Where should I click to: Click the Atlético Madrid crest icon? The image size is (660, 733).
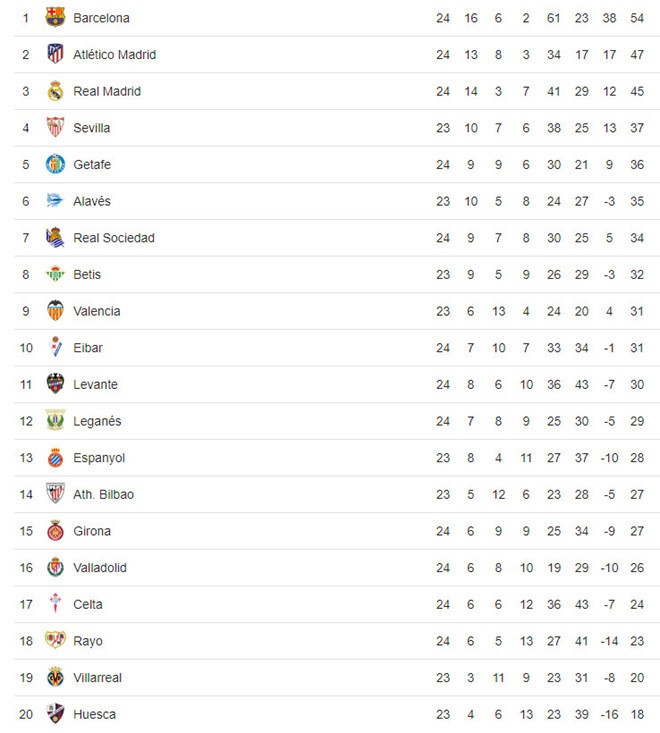pos(55,54)
